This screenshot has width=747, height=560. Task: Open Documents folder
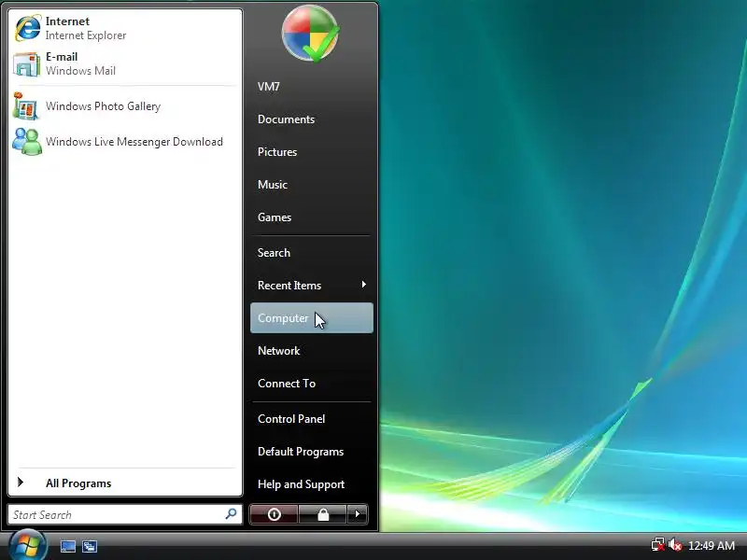click(312, 119)
